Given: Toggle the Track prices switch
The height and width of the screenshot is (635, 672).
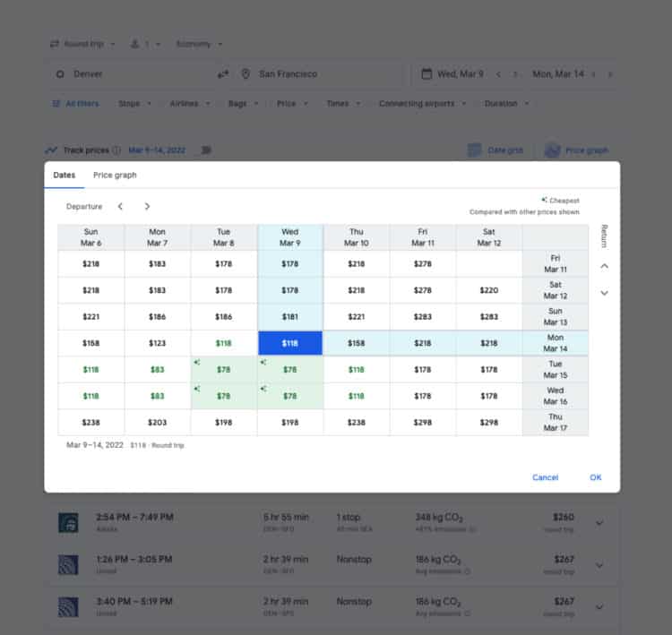Looking at the screenshot, I should (x=205, y=150).
